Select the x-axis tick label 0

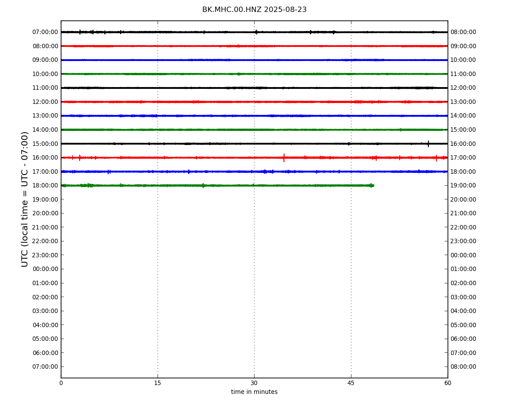coord(61,383)
